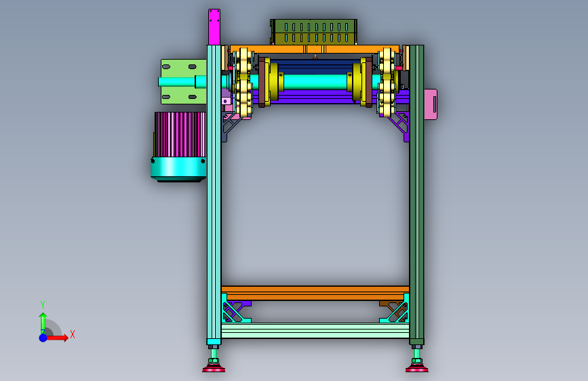Viewport: 588px width, 381px height.
Task: Select the cyan gearbox under the pink motor
Action: (178, 169)
